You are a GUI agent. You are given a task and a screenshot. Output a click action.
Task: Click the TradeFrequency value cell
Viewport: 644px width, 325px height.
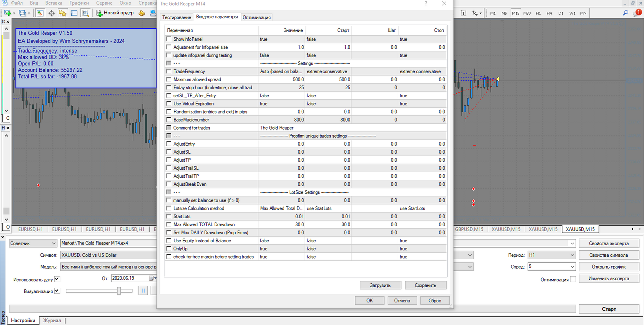coord(281,71)
